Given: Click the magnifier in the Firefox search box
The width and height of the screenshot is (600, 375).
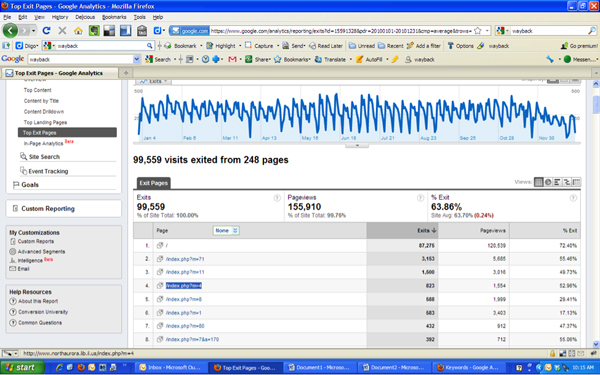Looking at the screenshot, I should coord(591,31).
